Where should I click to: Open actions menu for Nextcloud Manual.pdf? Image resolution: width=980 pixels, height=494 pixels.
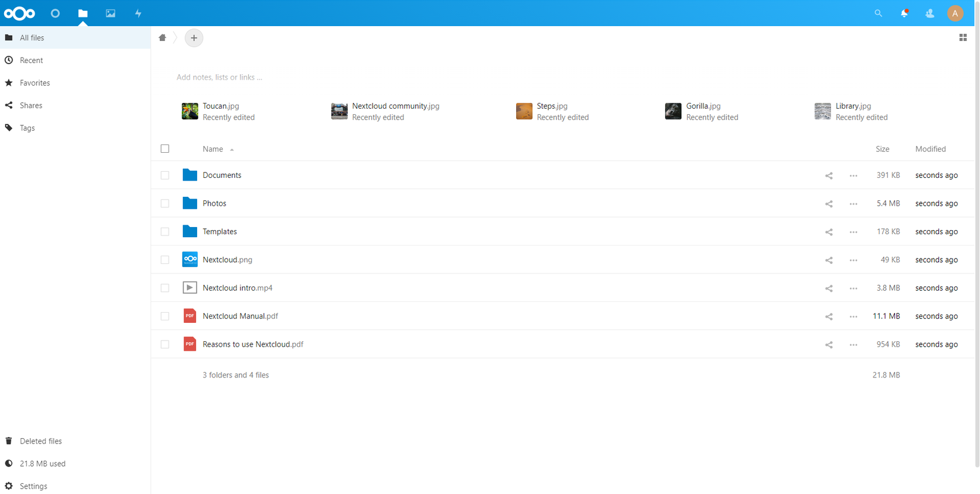pyautogui.click(x=853, y=316)
